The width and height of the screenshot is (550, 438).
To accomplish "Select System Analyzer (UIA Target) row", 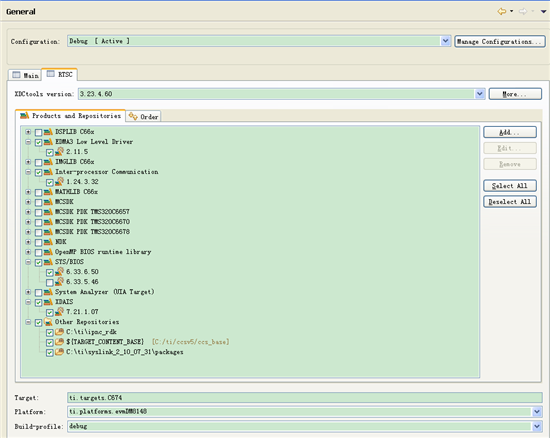I will [105, 292].
